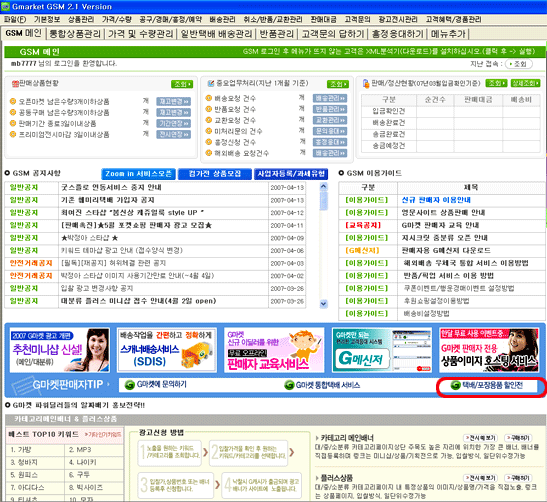547x502 pixels.
Task: Click the Gmarket GSM title bar app icon
Action: (x=5, y=6)
